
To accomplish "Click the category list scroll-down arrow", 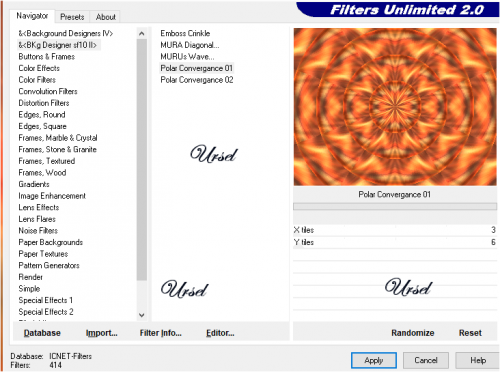I will pyautogui.click(x=142, y=315).
